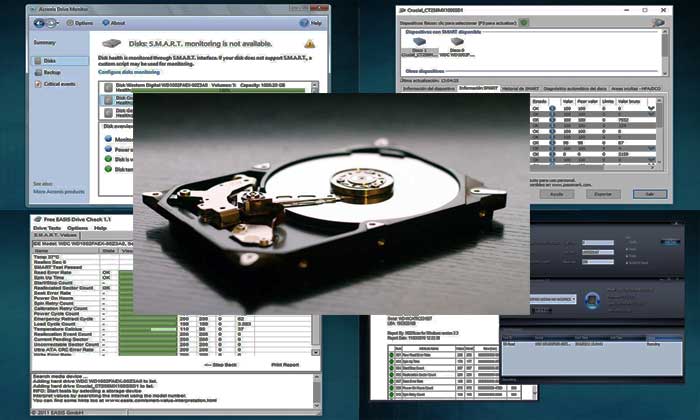Select Disks in Acronis sidebar
Screen dimensions: 700x420
[60, 61]
